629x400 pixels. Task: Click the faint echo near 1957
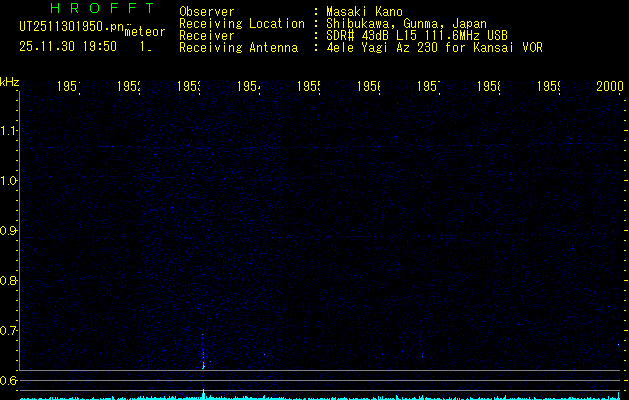[422, 354]
